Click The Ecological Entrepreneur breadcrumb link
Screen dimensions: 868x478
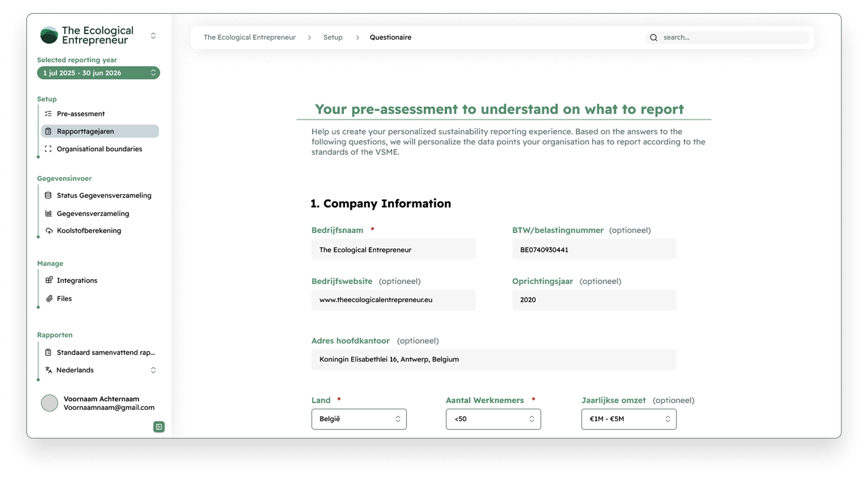pos(249,37)
